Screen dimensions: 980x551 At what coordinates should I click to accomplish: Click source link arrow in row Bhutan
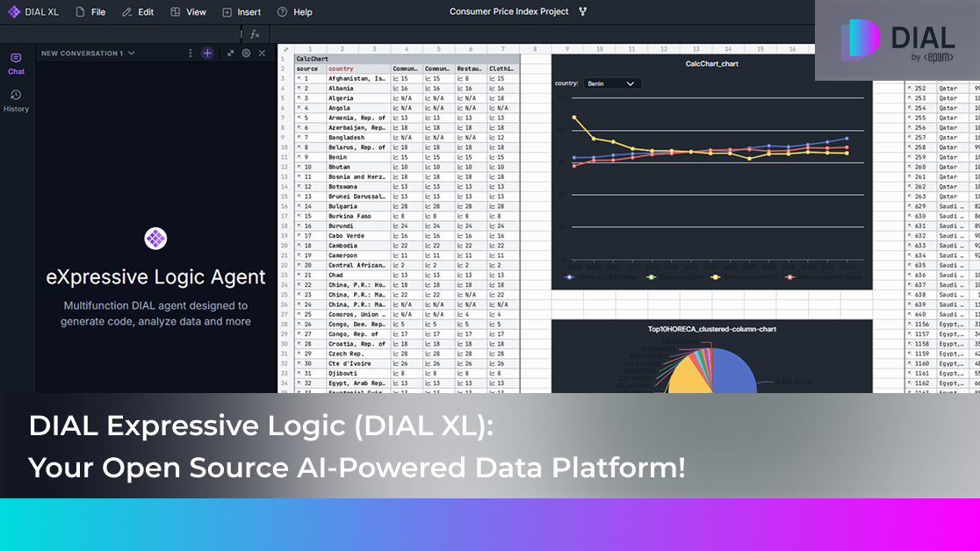[x=299, y=167]
